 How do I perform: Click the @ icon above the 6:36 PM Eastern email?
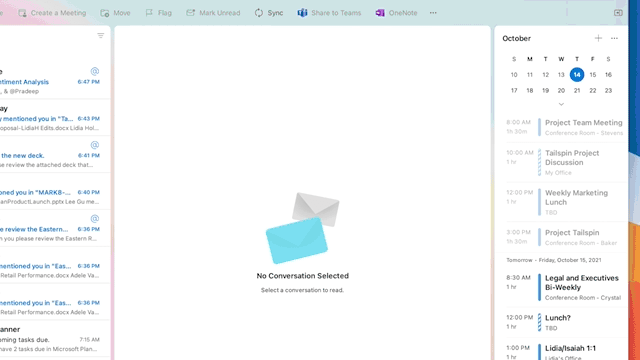click(x=95, y=218)
